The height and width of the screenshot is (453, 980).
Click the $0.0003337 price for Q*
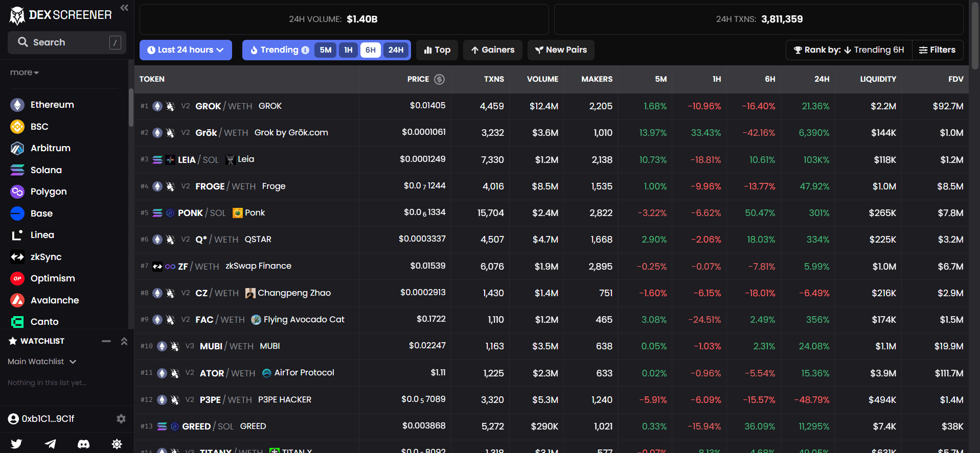pos(422,239)
